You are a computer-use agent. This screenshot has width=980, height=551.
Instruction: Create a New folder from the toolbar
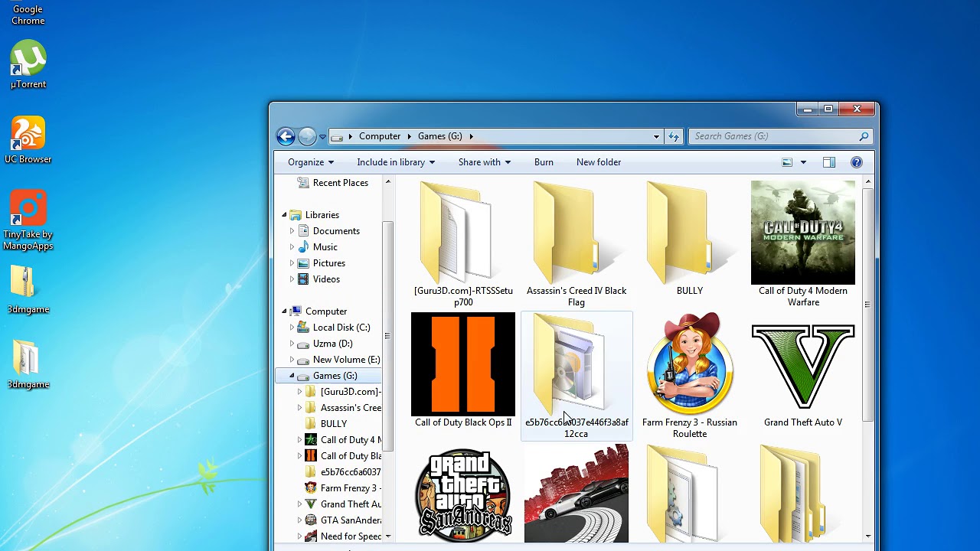[x=599, y=162]
